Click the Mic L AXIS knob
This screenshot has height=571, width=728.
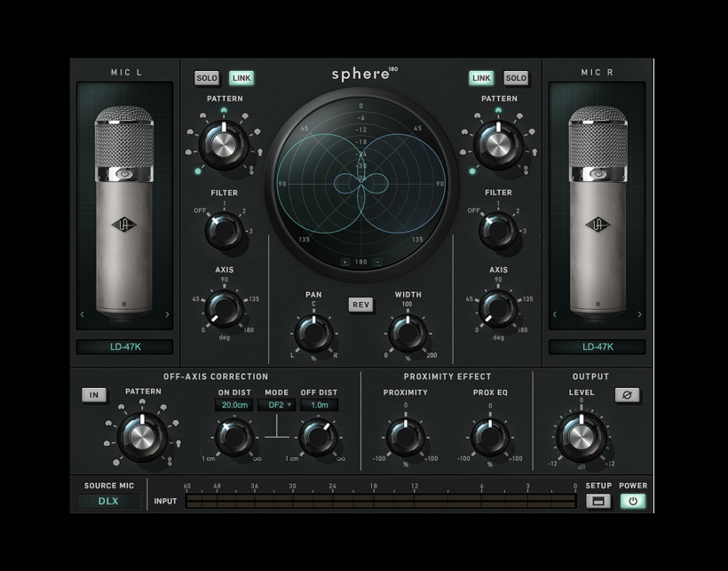pos(224,309)
